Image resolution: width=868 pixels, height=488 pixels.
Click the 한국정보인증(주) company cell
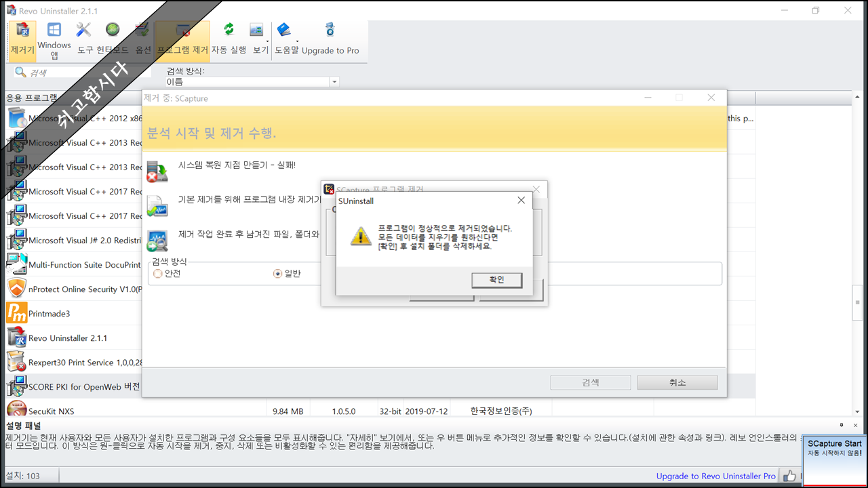point(501,411)
